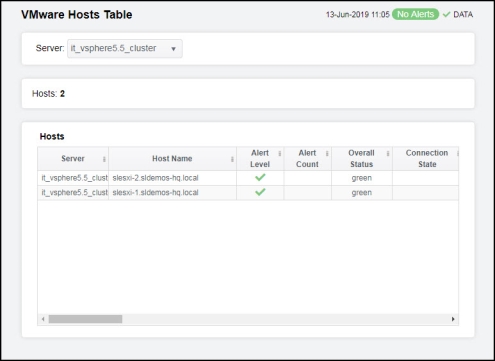Open Server column menu handle
Viewport: 495px width, 361px height.
click(104, 159)
